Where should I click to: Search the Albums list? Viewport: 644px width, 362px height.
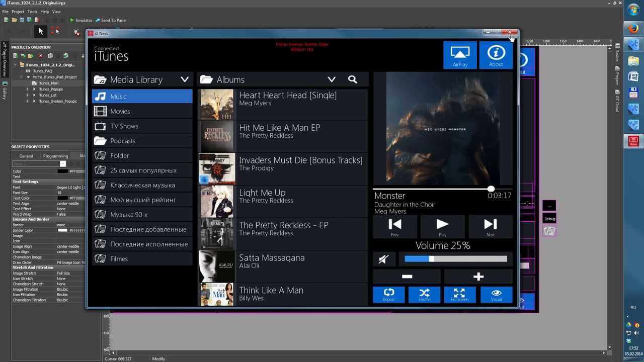(x=353, y=79)
